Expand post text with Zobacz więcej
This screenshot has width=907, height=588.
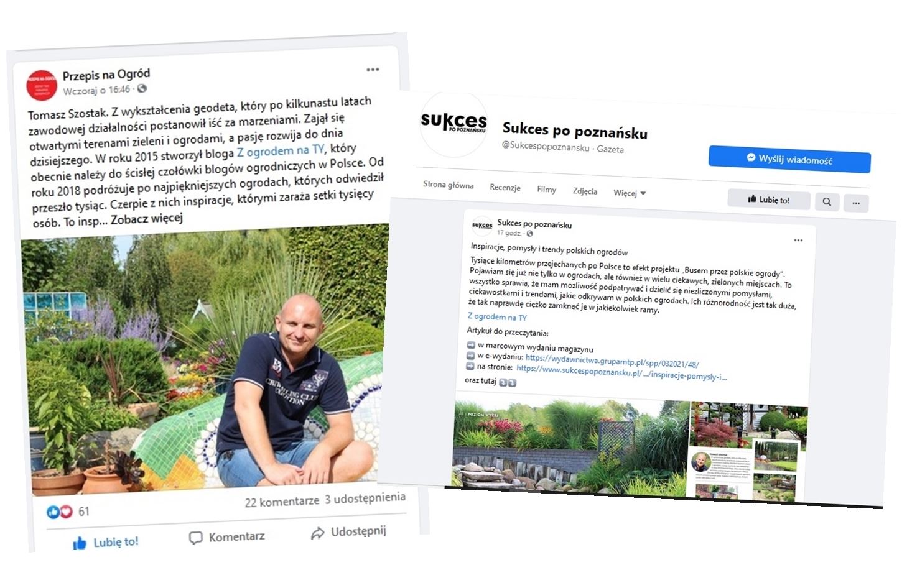[147, 219]
